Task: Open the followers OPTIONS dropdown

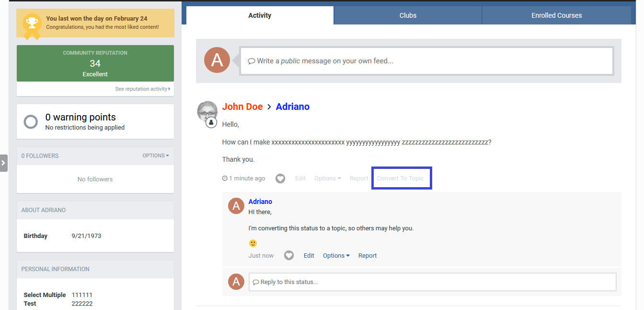Action: [155, 156]
